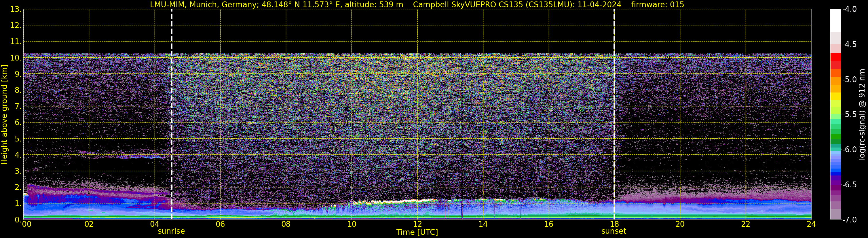This screenshot has height=238, width=868.
Task: Click the 7. height tick label
Action: pos(18,106)
